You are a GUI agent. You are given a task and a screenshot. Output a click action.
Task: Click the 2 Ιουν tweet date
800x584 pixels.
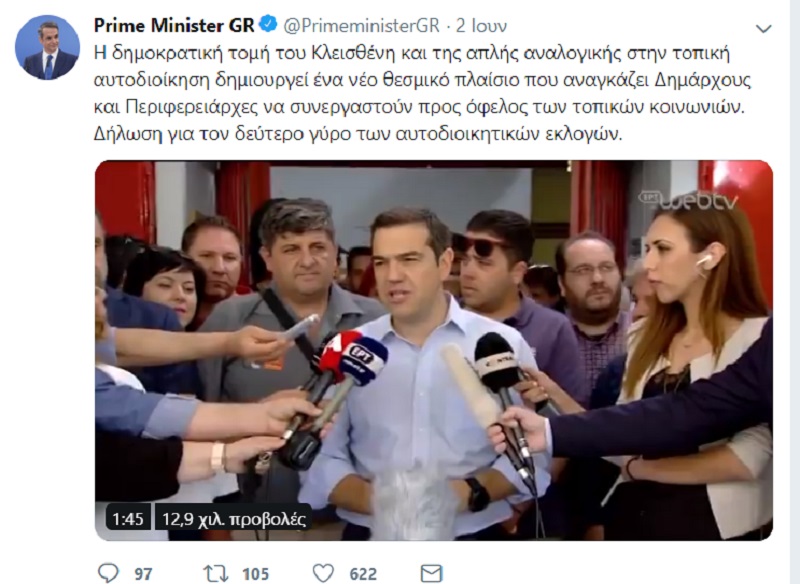pyautogui.click(x=481, y=25)
